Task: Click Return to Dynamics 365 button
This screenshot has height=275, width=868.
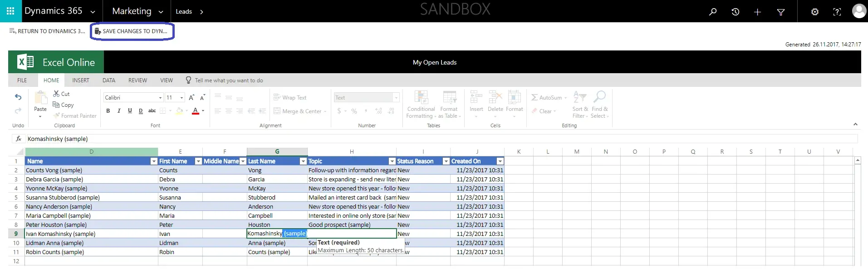Action: [x=47, y=31]
